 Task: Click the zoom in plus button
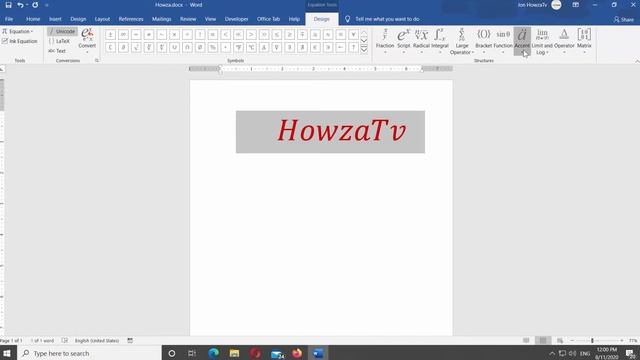tap(622, 340)
